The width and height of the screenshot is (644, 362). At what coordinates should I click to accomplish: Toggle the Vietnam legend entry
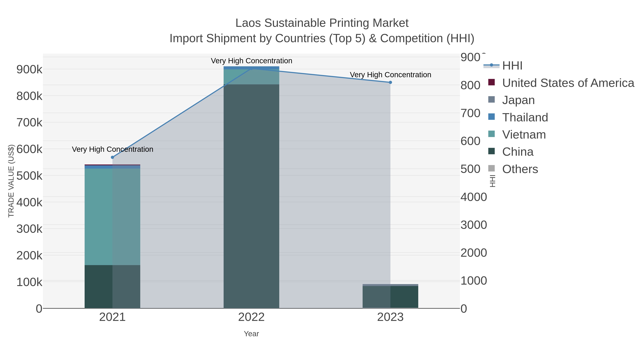[x=517, y=134]
